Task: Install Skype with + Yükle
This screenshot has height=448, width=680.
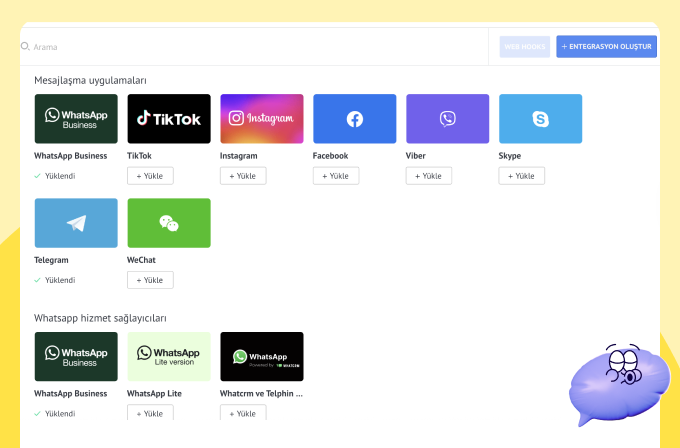Action: point(522,176)
